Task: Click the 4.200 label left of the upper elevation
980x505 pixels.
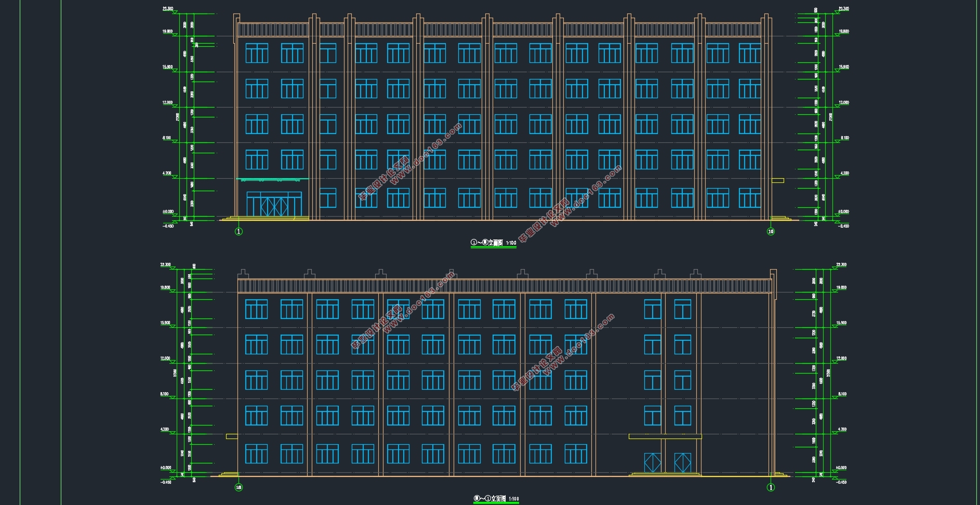Action: pyautogui.click(x=167, y=173)
